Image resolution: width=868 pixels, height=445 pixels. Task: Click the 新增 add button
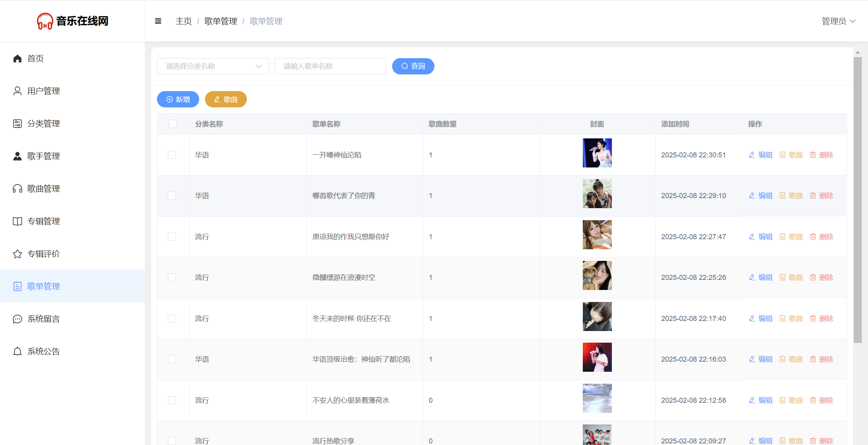(178, 100)
